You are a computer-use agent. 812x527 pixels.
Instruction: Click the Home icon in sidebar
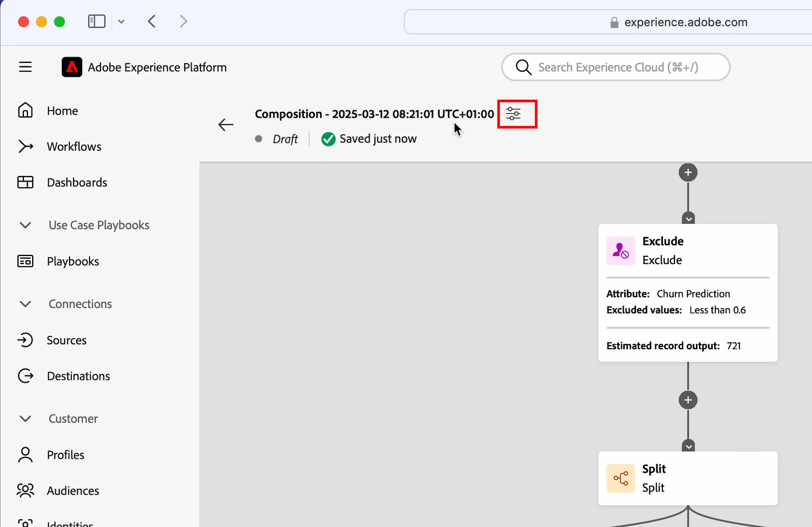point(25,110)
